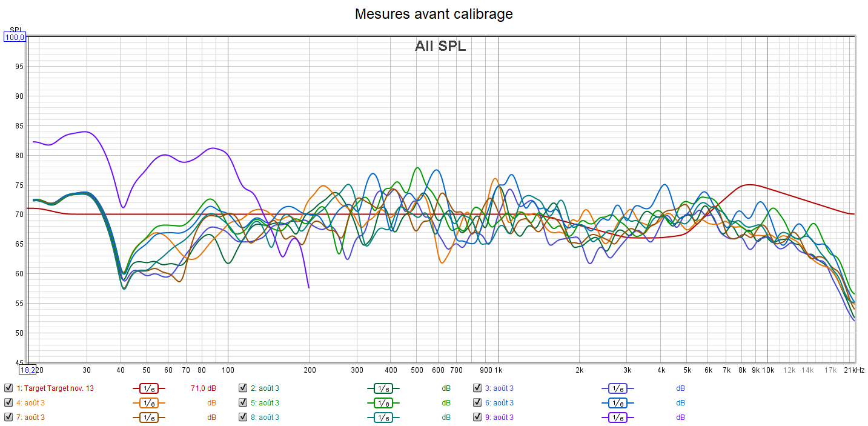Click the dark green 1/6 icon for trace 2

point(383,388)
